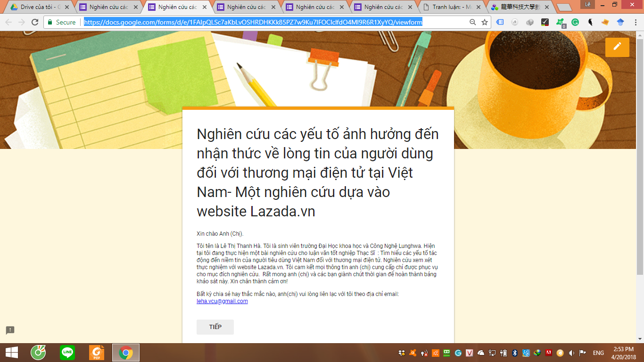Select the Chrome taskbar icon
The image size is (644, 362).
coord(126,353)
